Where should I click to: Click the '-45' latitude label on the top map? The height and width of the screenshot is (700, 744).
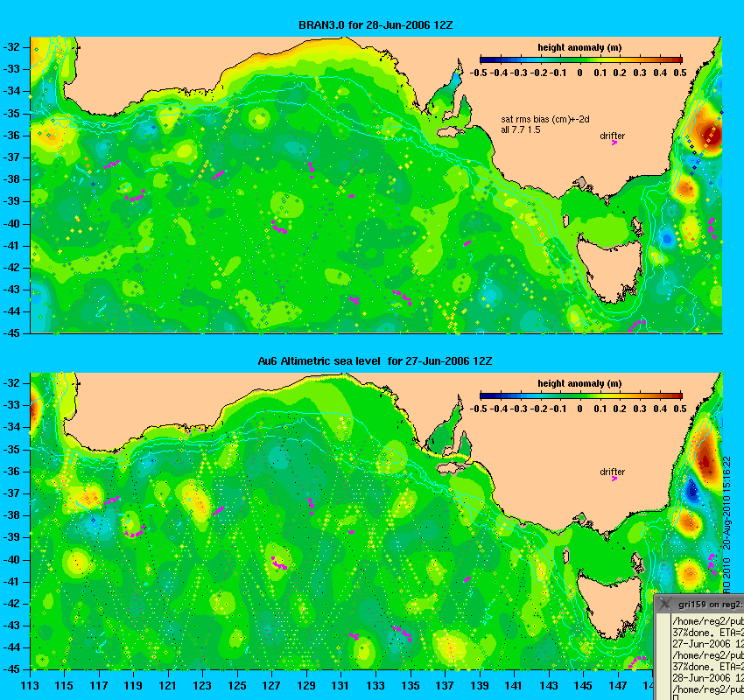(x=11, y=332)
